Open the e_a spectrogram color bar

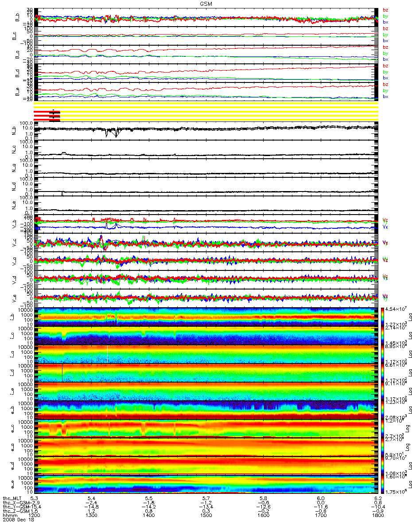point(382,446)
